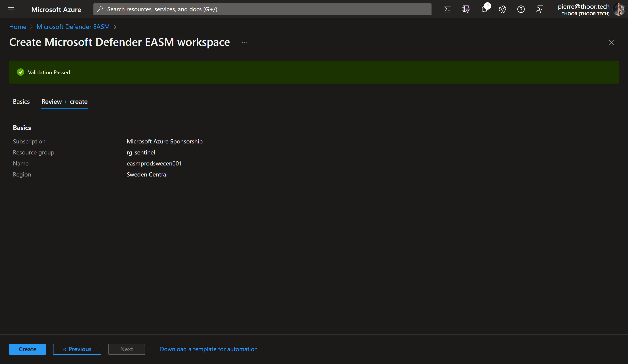628x364 pixels.
Task: Open the Directories and subscriptions filter
Action: pos(466,9)
